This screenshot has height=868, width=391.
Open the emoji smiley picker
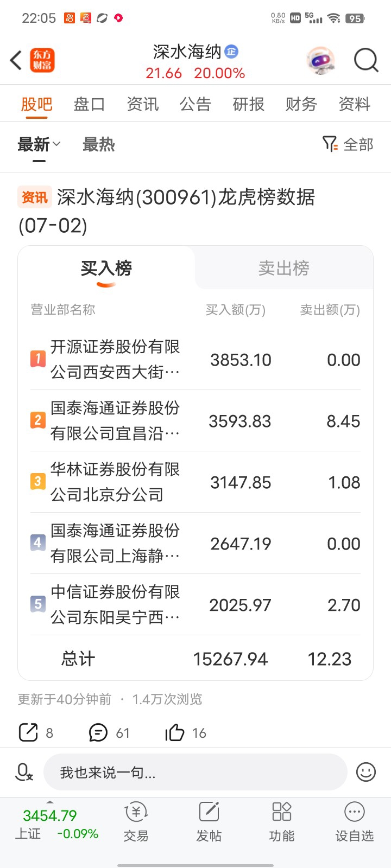366,771
